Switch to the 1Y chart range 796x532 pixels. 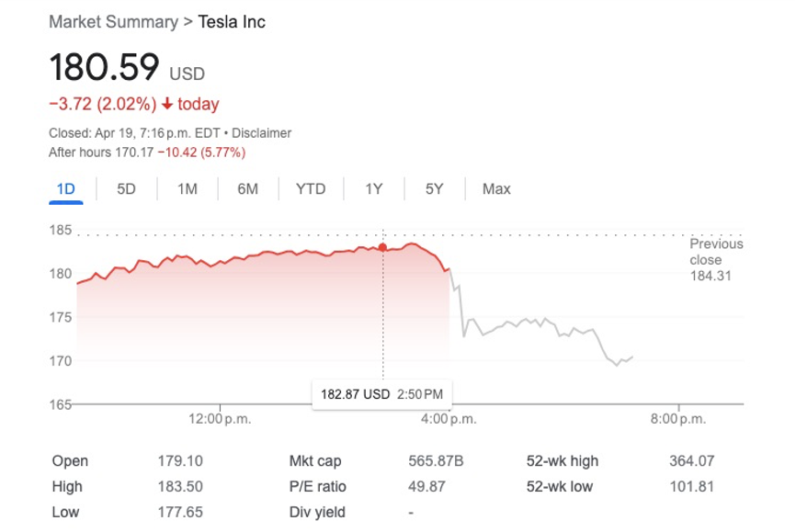pos(373,188)
